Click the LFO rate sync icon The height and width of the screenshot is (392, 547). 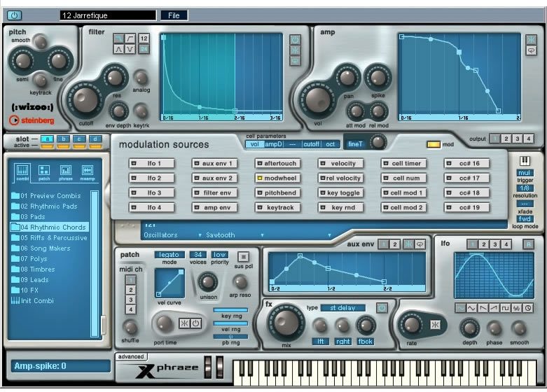(x=435, y=325)
